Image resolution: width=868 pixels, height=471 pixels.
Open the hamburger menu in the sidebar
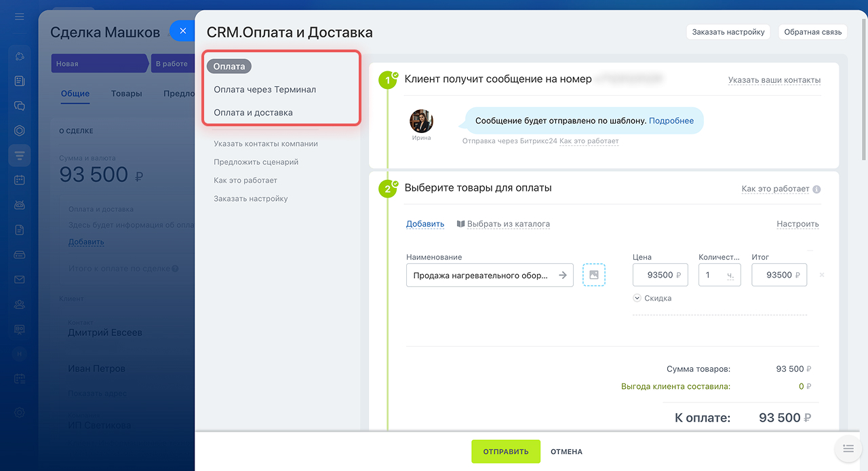point(19,16)
